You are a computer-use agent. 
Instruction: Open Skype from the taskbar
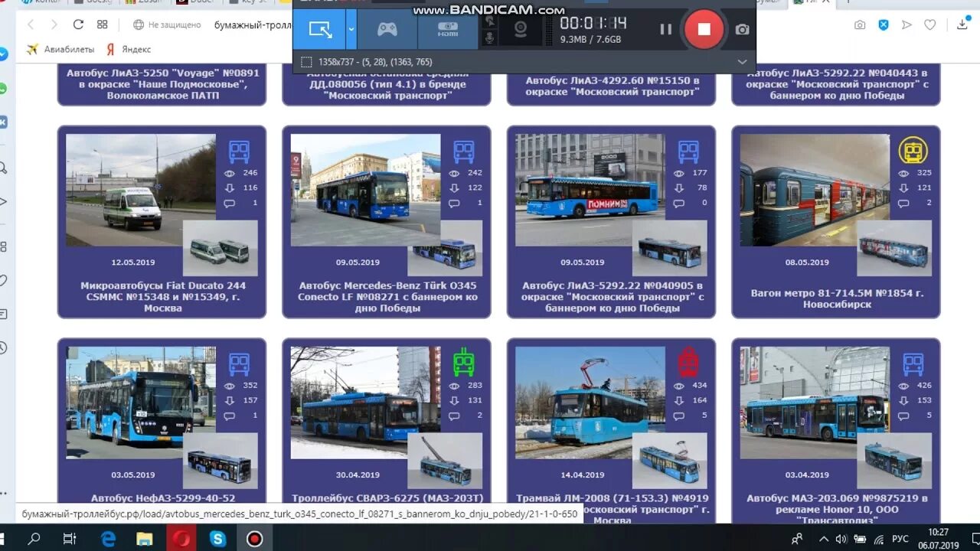pyautogui.click(x=217, y=539)
